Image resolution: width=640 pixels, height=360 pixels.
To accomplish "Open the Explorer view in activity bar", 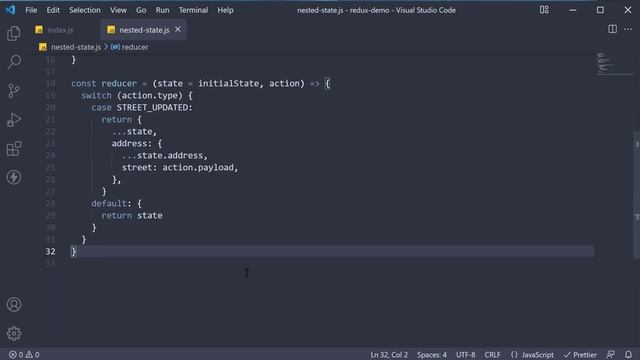I will pyautogui.click(x=14, y=33).
